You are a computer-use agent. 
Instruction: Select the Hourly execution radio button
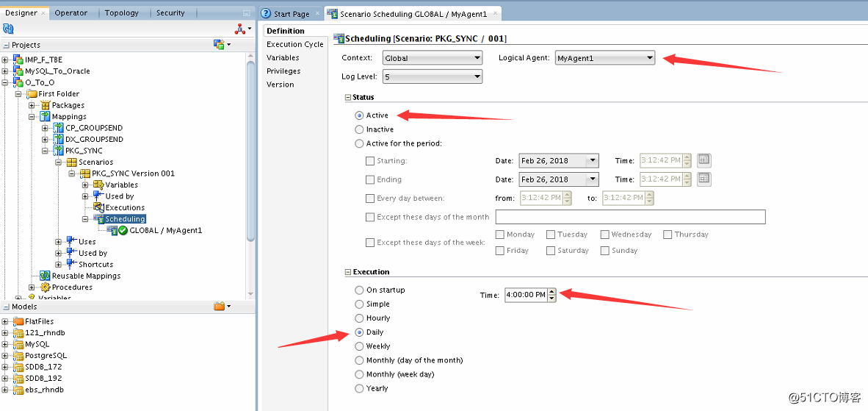tap(358, 318)
